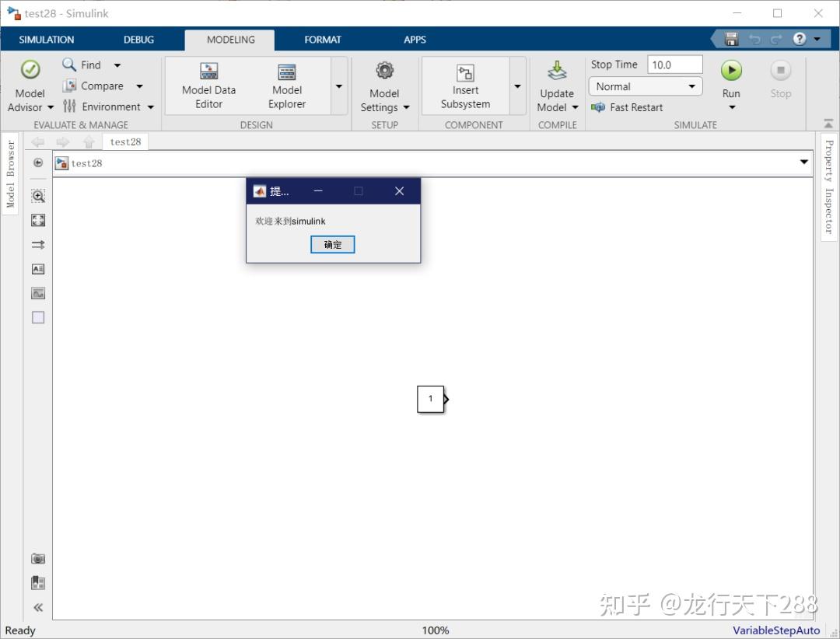Click the 确定 button in the dialog
Screen dimensions: 840x639
(x=332, y=244)
